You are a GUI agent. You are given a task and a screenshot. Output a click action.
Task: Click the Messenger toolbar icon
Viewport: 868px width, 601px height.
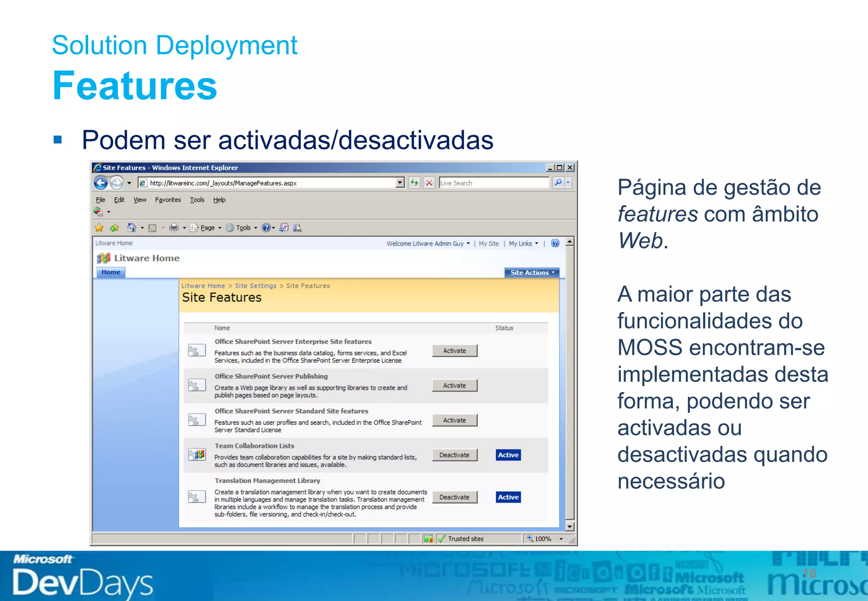coord(284,228)
